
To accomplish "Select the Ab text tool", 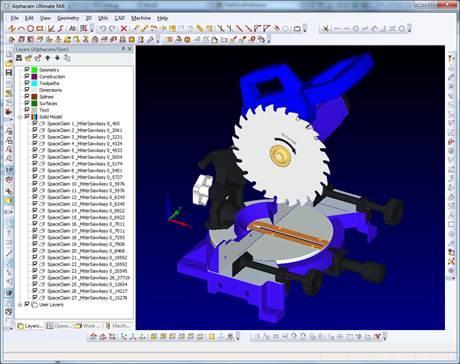I will 73,29.
